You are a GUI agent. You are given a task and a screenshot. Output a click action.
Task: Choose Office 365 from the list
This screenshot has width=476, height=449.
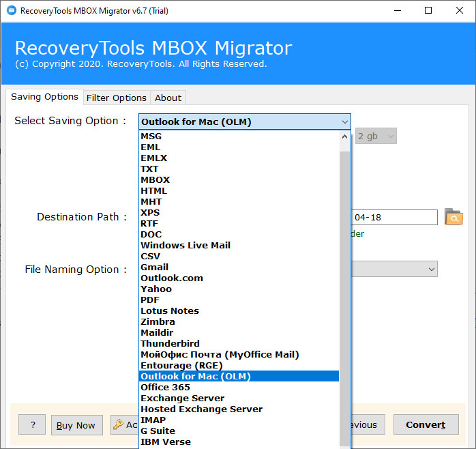point(239,388)
